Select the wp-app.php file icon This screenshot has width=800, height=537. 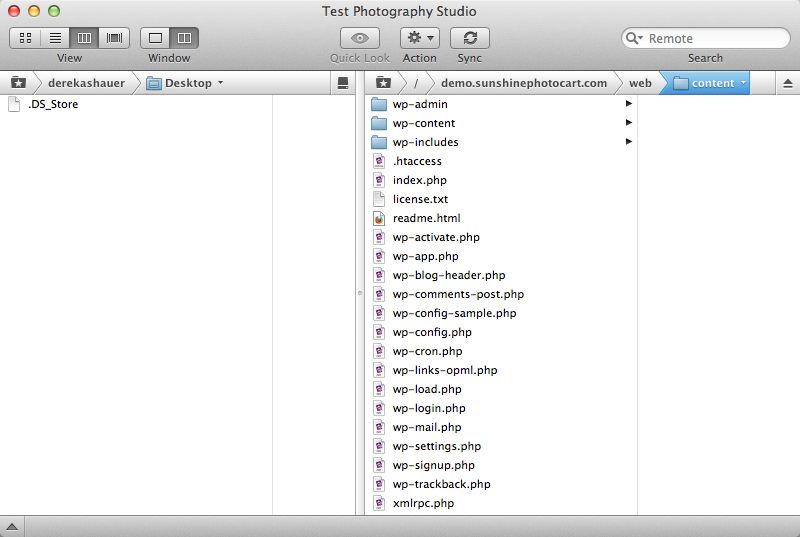pos(379,256)
